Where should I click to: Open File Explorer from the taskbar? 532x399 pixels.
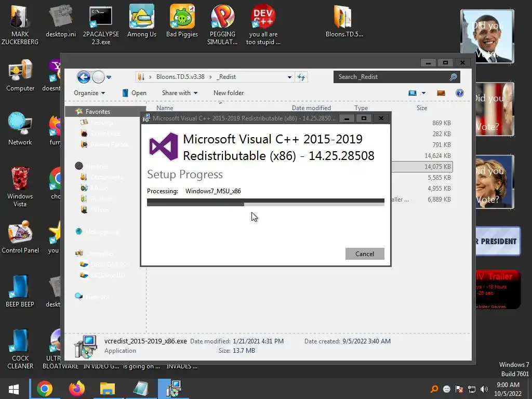108,389
